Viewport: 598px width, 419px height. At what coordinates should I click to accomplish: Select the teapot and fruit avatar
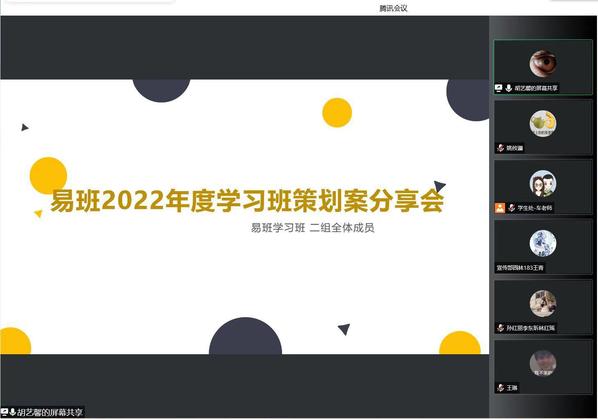click(543, 123)
